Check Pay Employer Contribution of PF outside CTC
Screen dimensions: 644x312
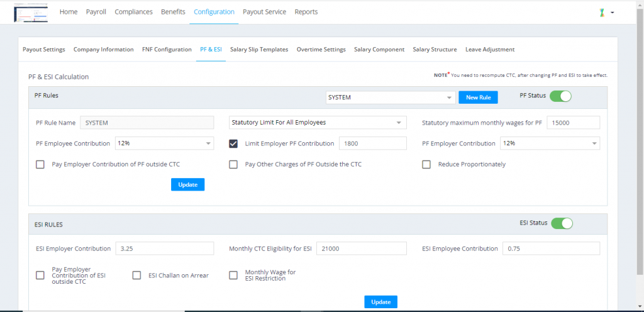40,165
